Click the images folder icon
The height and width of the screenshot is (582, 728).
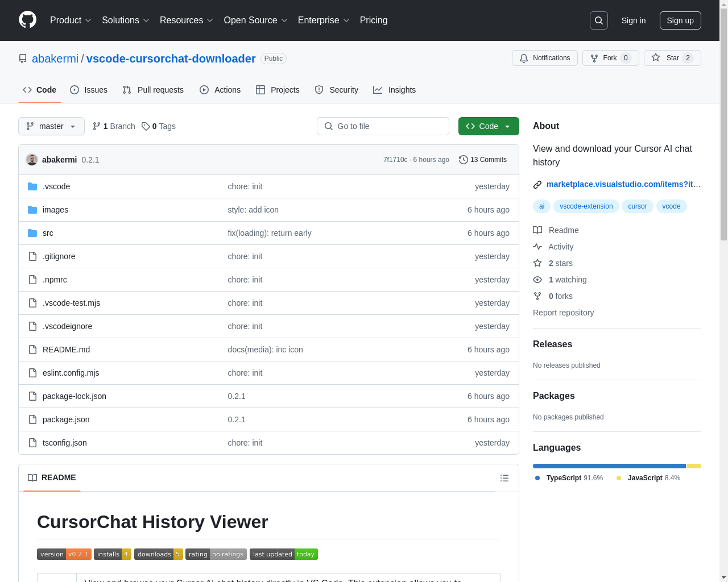(x=32, y=210)
